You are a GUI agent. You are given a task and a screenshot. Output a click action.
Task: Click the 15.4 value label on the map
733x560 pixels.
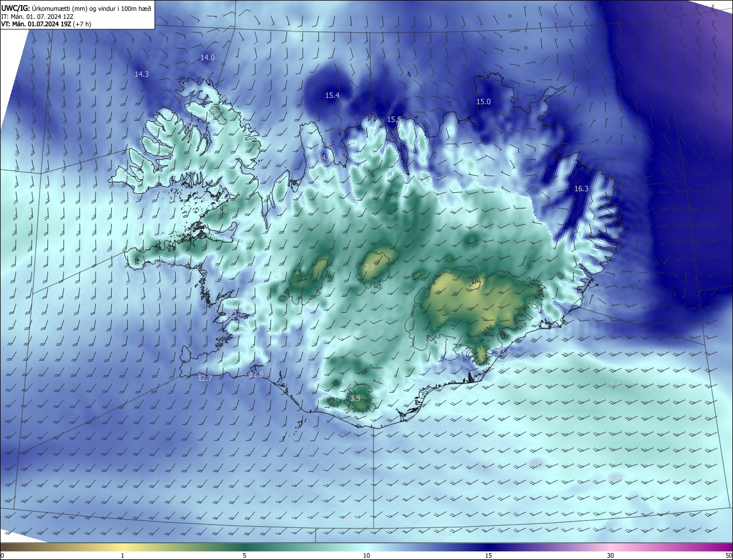332,95
